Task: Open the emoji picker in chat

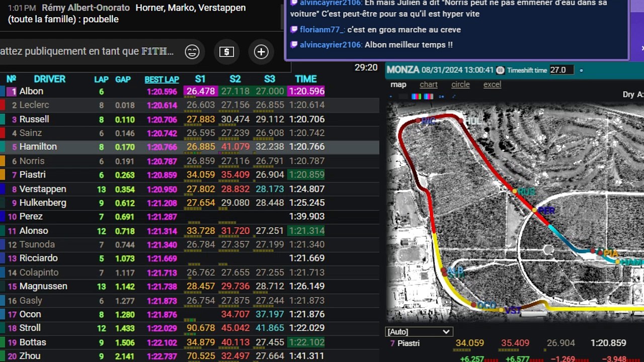Action: click(x=192, y=52)
